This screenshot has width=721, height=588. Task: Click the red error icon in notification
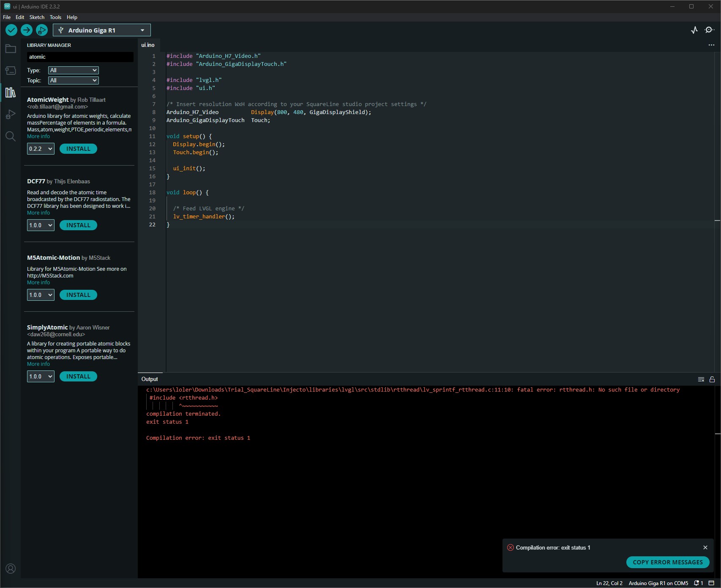pos(511,547)
